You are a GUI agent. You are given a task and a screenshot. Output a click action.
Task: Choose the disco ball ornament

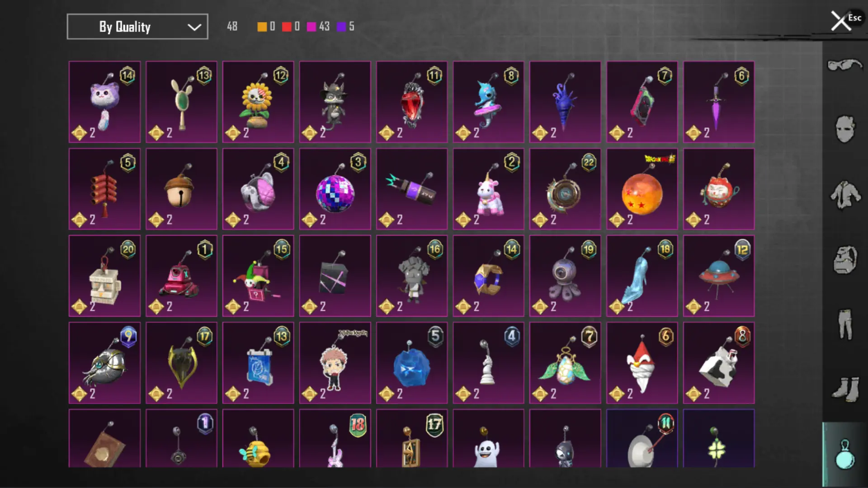tap(335, 189)
